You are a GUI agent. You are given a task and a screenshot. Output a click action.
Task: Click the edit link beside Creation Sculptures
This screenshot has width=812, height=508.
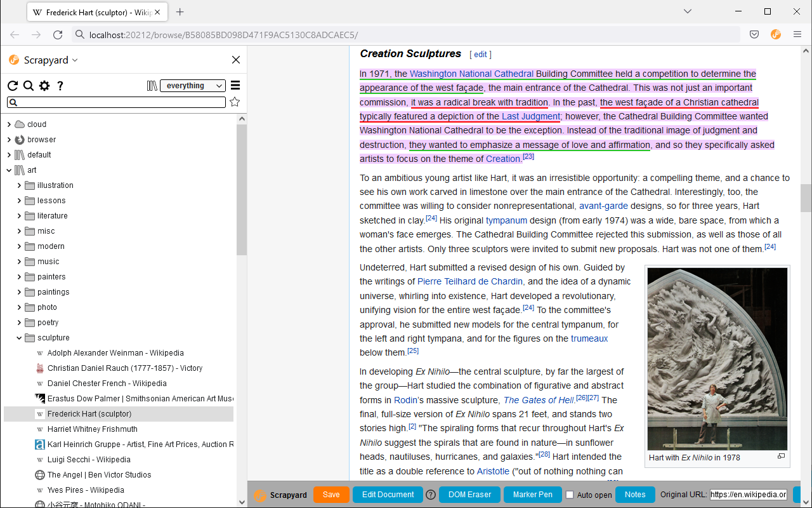coord(480,55)
